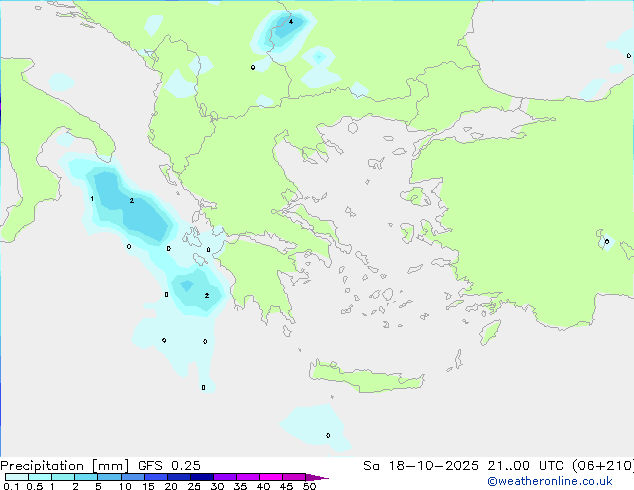
Task: Select the 0.5–1 mm legend color box
Action: [40, 477]
